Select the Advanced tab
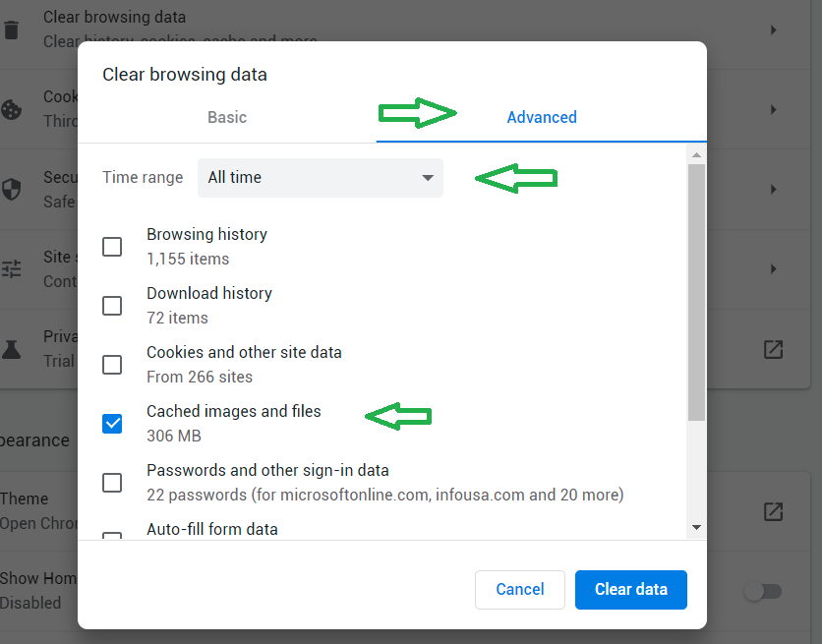This screenshot has width=822, height=644. [x=542, y=117]
